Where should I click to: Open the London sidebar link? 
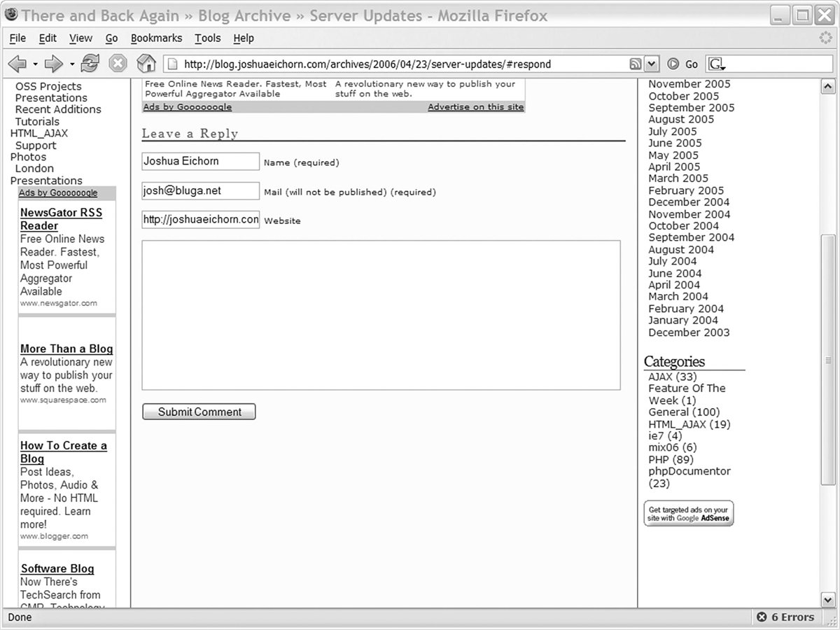point(34,169)
